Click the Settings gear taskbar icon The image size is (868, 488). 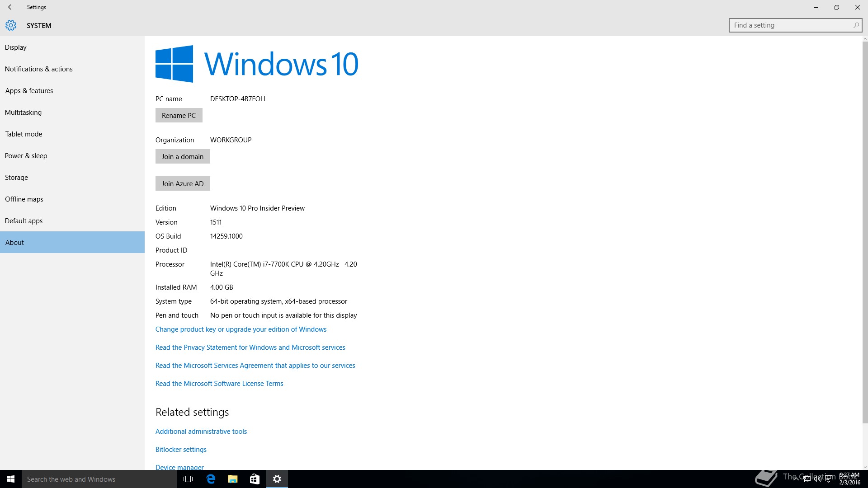(x=277, y=479)
